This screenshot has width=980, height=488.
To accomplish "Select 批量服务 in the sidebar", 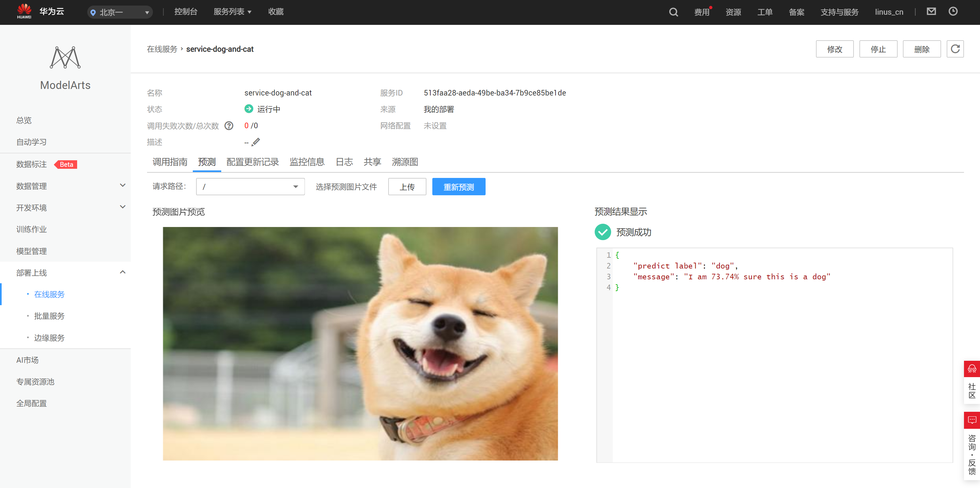I will click(x=49, y=316).
